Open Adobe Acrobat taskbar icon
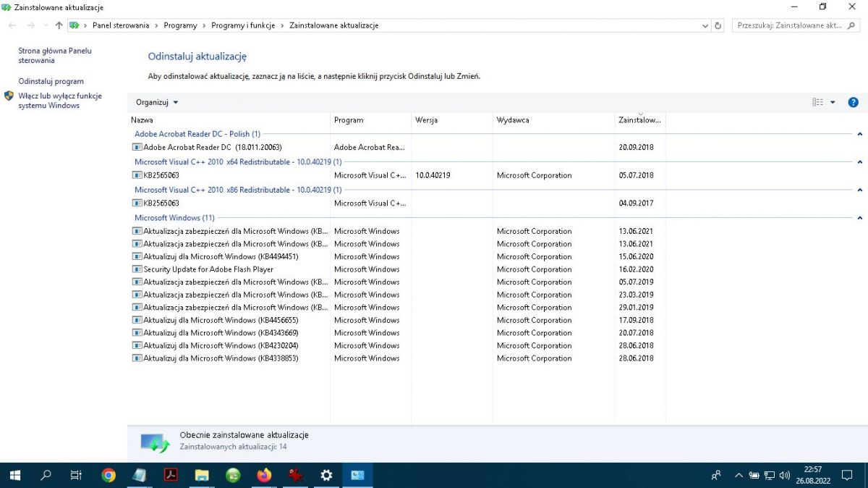This screenshot has width=868, height=488. point(171,476)
